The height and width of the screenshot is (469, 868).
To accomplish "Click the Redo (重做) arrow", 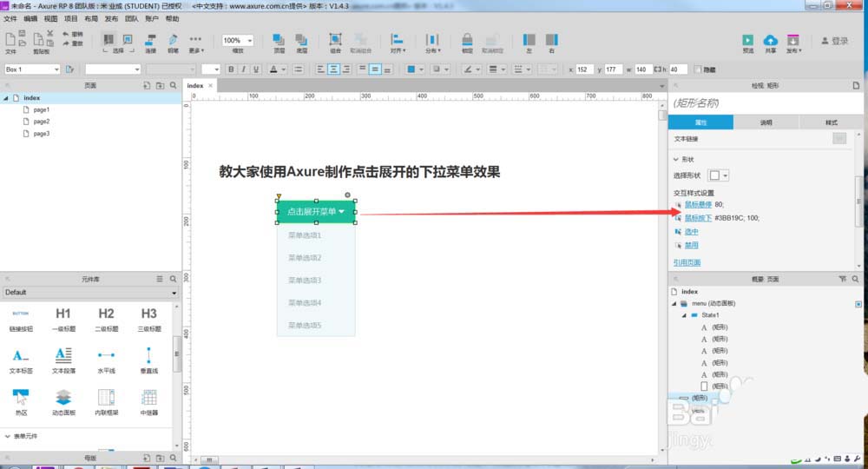I will (x=66, y=43).
